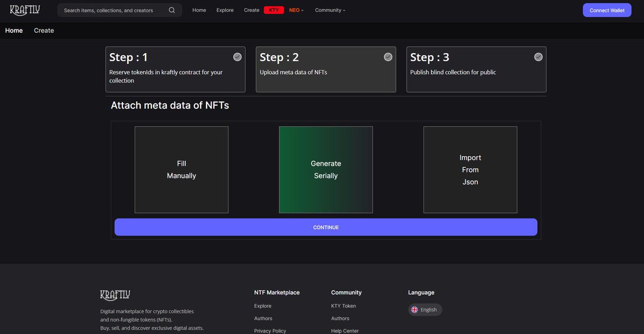Choose the Import From Json option
The height and width of the screenshot is (334, 644).
(470, 170)
